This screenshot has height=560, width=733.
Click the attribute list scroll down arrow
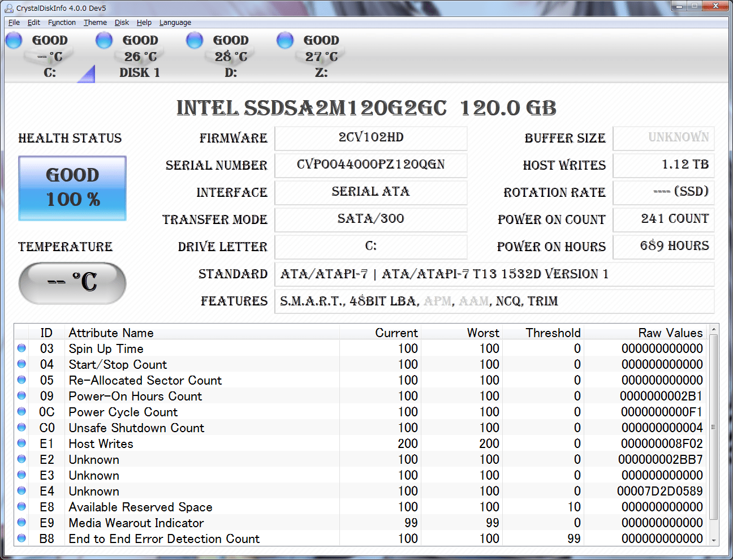coord(714,541)
